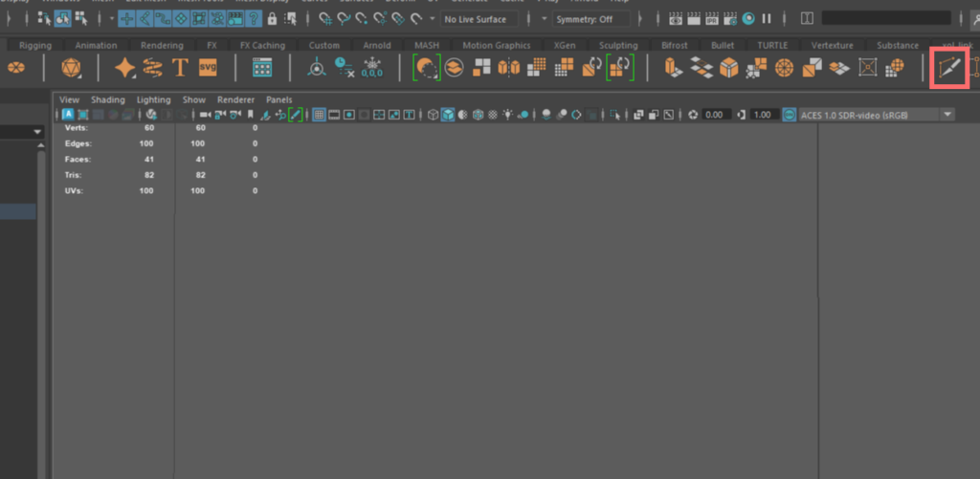Open the teal grid window shelf icon
The image size is (980, 479).
coord(262,68)
